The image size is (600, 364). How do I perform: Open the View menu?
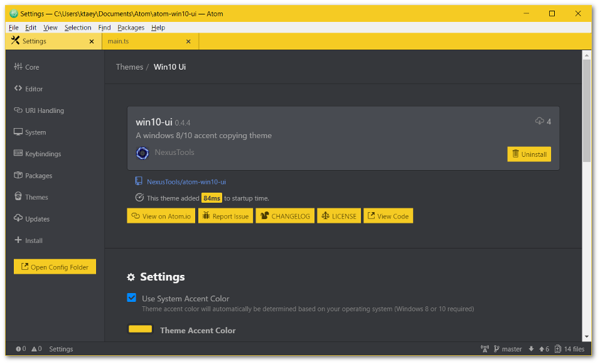50,28
